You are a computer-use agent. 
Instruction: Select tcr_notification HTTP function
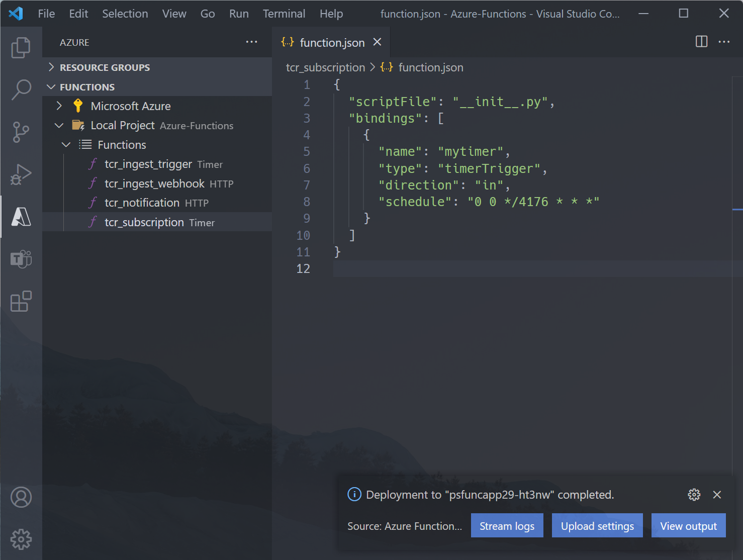pos(157,203)
